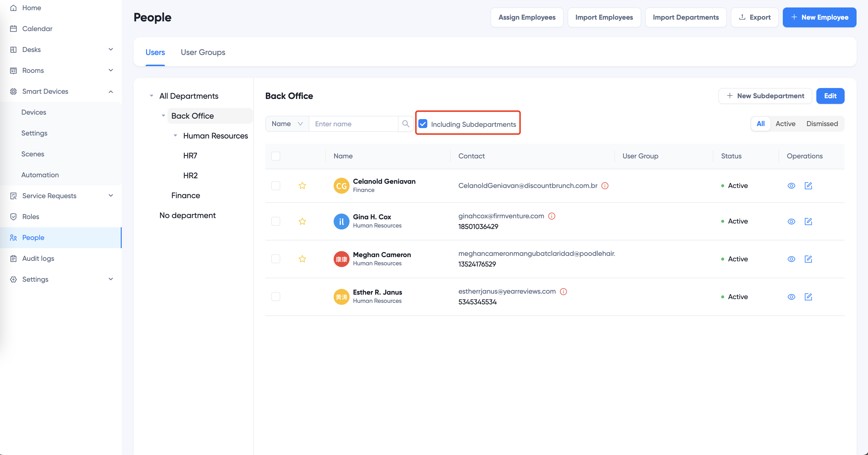The width and height of the screenshot is (868, 455).
Task: Click the Import Departments button
Action: (686, 17)
